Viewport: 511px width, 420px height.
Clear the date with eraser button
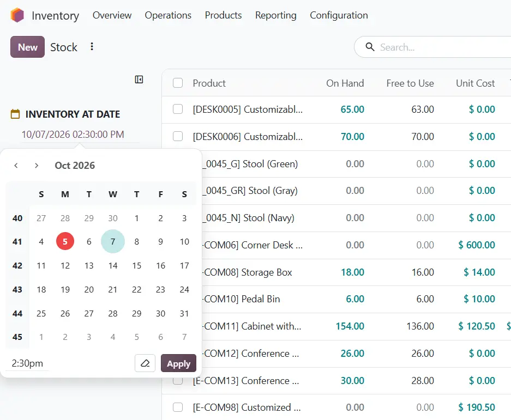pos(145,363)
